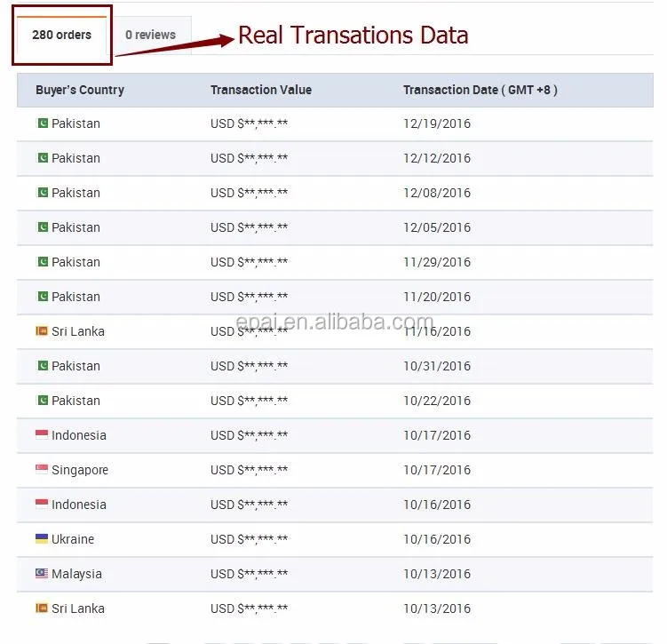This screenshot has width=667, height=644.
Task: Select Pakistan text in 10/22/2016 row
Action: (x=75, y=401)
